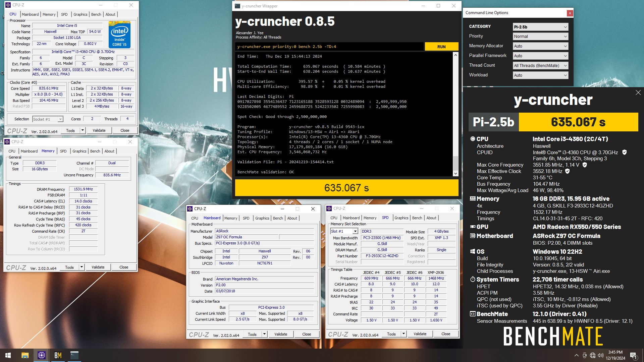Open CPU tab in Mainboard window
This screenshot has width=644, height=362.
click(x=195, y=218)
